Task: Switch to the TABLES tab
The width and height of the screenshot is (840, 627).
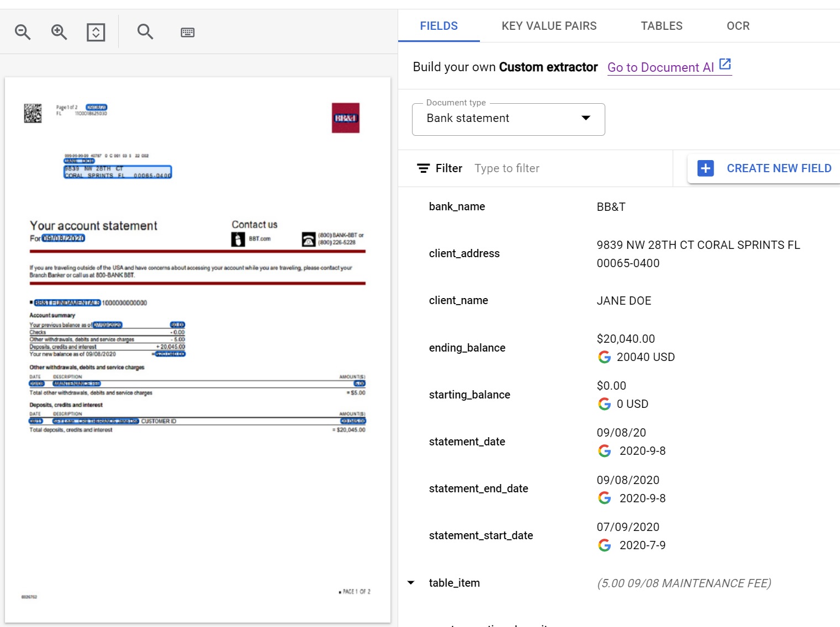Action: tap(662, 26)
